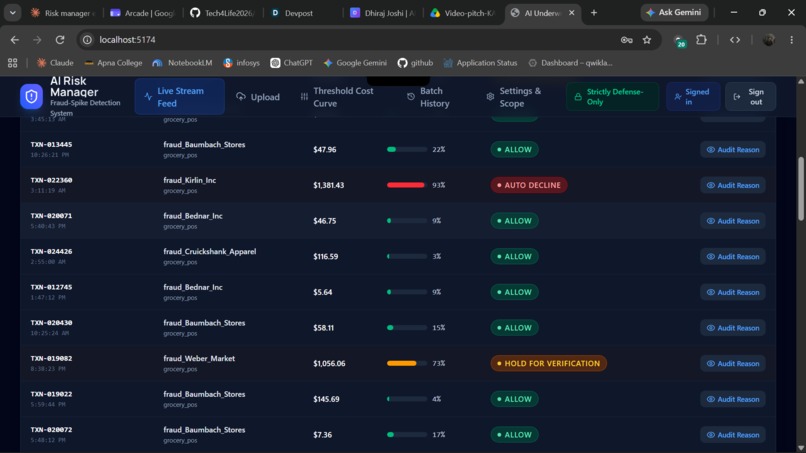
Task: Open the Upload tab
Action: point(258,97)
